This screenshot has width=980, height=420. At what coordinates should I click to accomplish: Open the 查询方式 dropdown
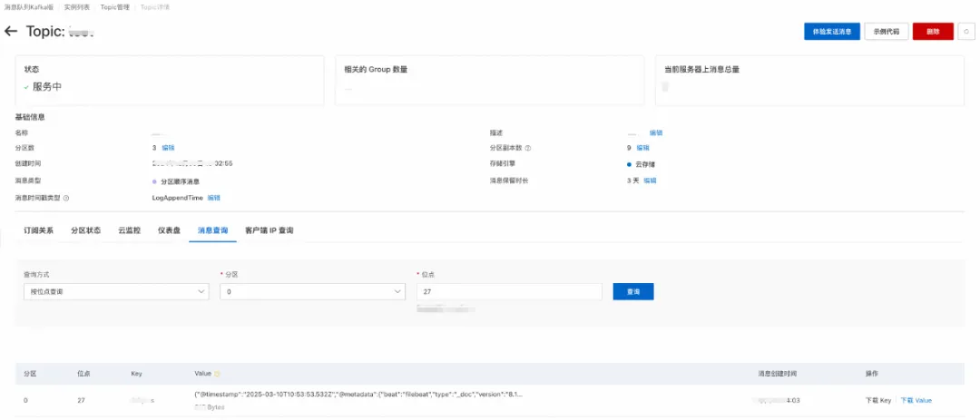(x=116, y=292)
